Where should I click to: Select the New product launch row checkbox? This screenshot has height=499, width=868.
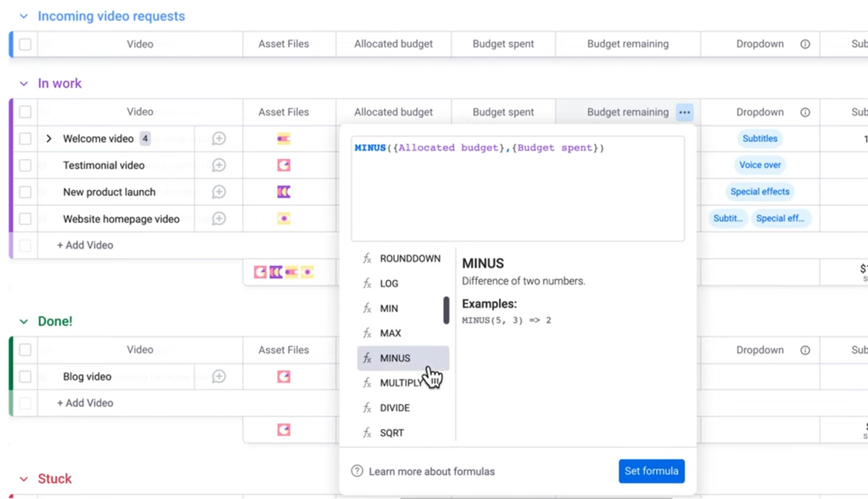pyautogui.click(x=25, y=192)
